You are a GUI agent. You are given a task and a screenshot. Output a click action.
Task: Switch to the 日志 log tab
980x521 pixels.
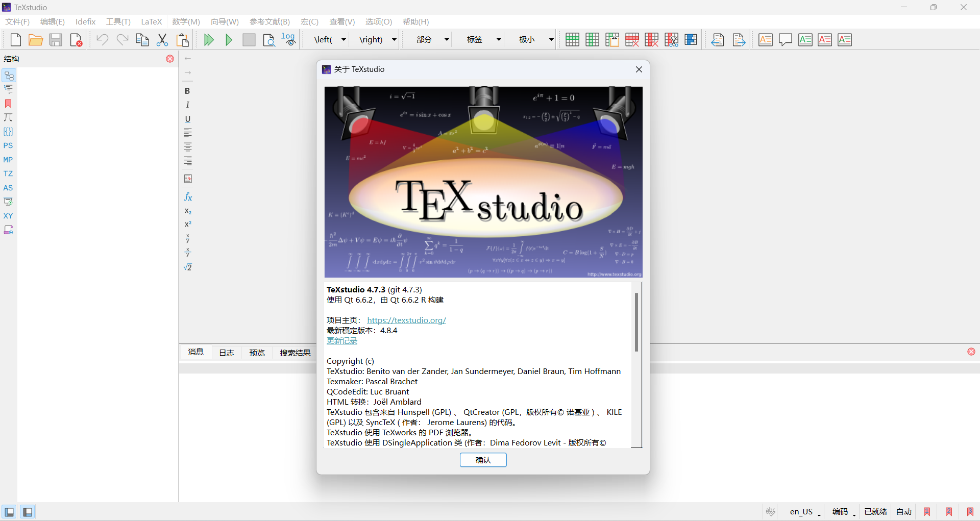pos(226,353)
